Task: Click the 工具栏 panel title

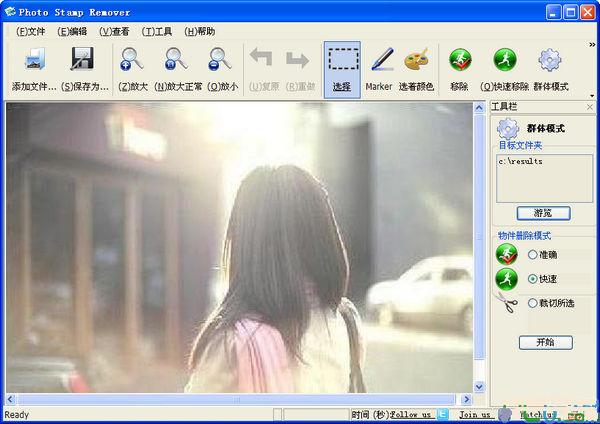Action: (x=504, y=106)
